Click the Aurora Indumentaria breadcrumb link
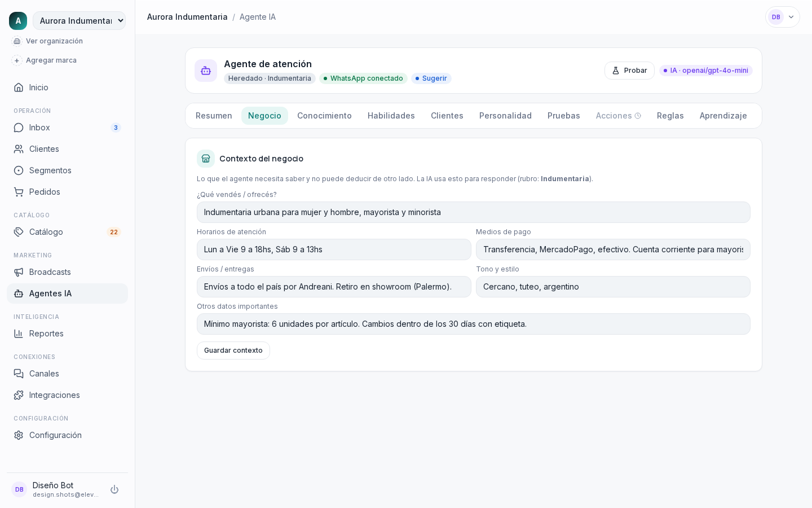812x508 pixels. click(187, 17)
